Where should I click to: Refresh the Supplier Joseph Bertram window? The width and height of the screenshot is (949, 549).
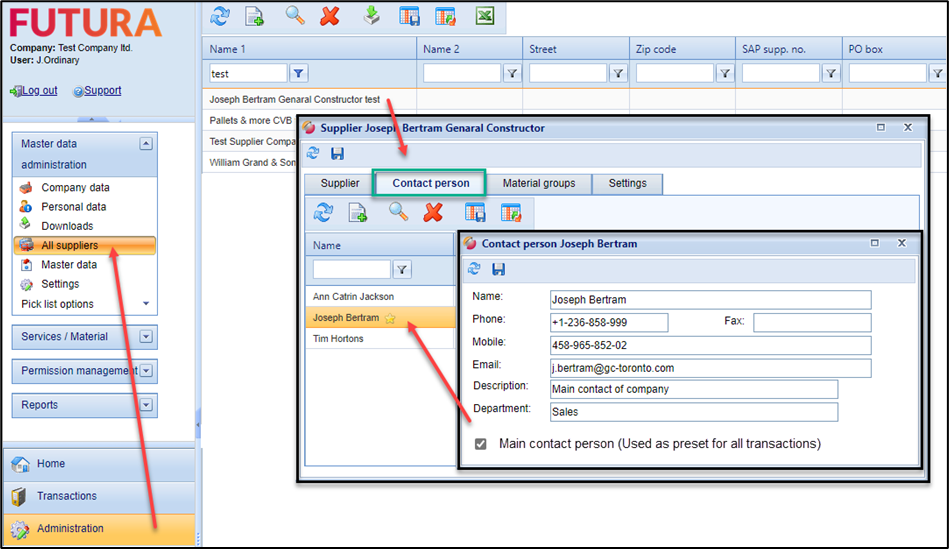click(313, 153)
